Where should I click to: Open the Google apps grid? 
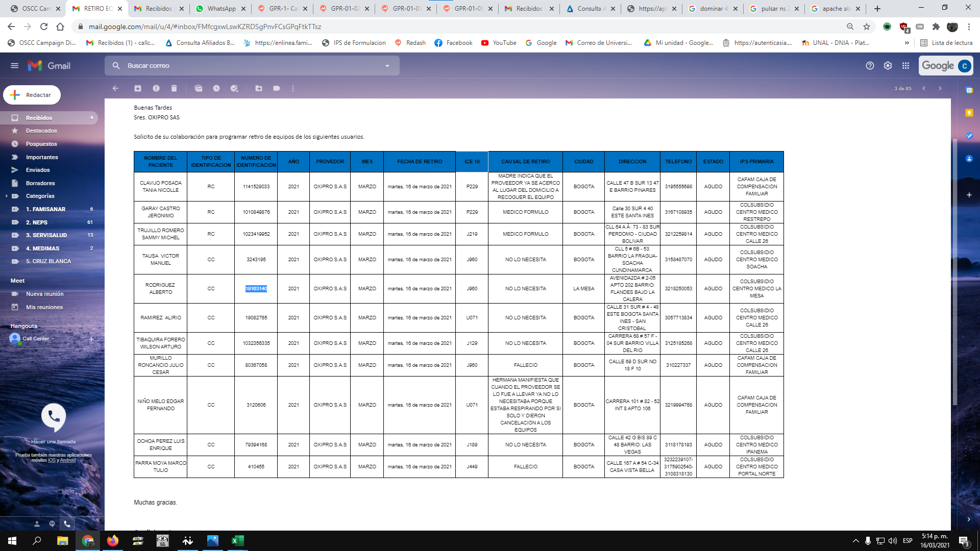905,66
